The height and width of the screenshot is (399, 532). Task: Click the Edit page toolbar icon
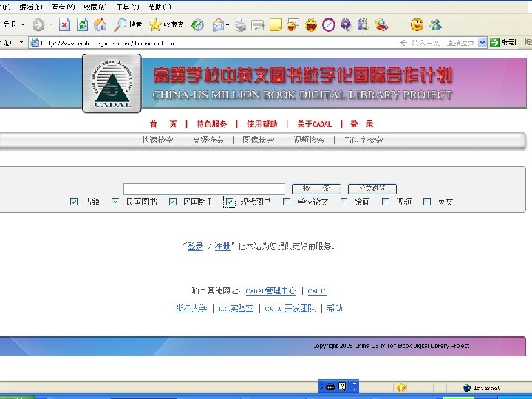click(x=258, y=25)
